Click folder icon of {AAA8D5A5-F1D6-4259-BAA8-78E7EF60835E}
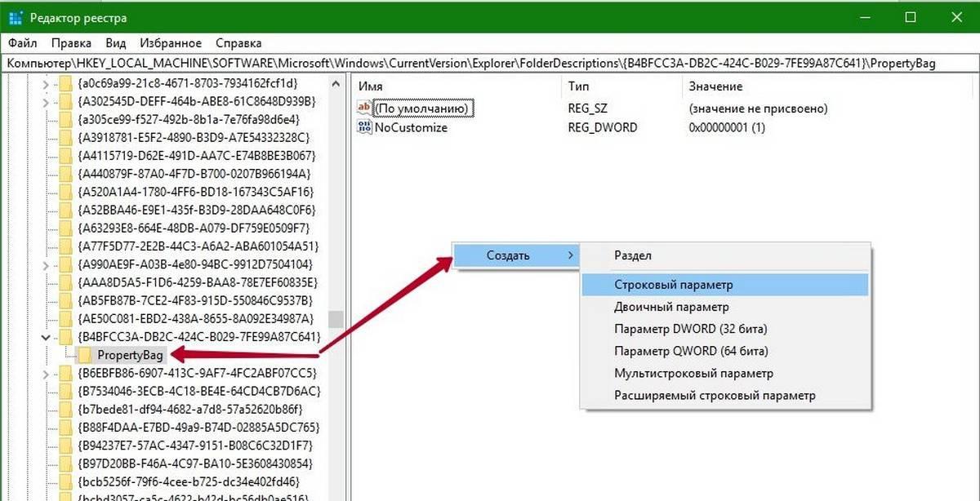The height and width of the screenshot is (501, 980). [66, 282]
